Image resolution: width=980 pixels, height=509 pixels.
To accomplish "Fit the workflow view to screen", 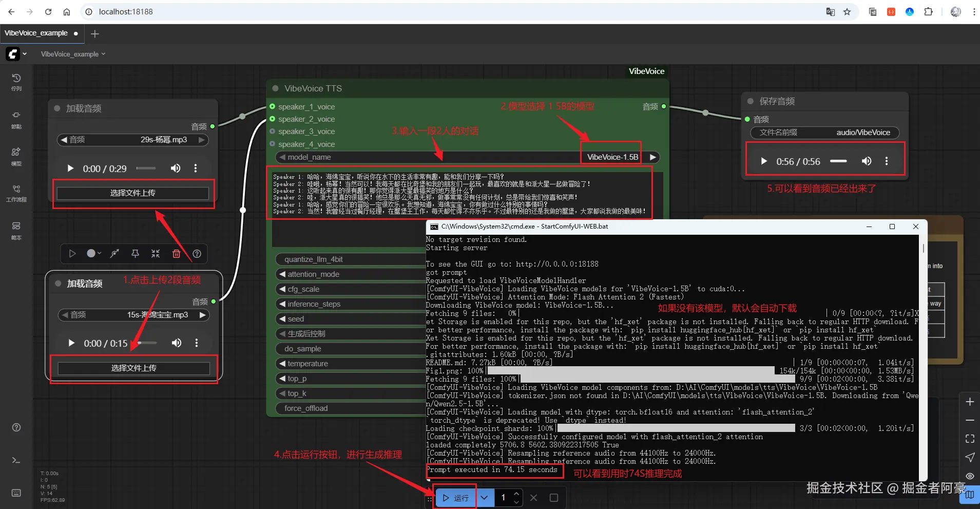I will (x=970, y=439).
